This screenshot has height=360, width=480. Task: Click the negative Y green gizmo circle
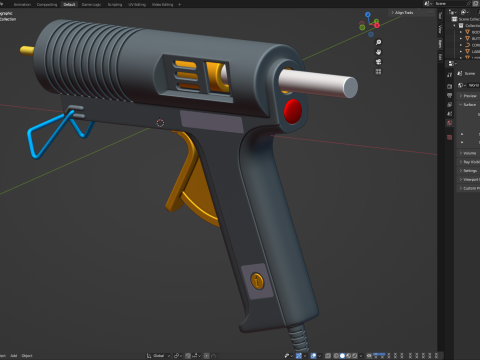click(x=362, y=27)
